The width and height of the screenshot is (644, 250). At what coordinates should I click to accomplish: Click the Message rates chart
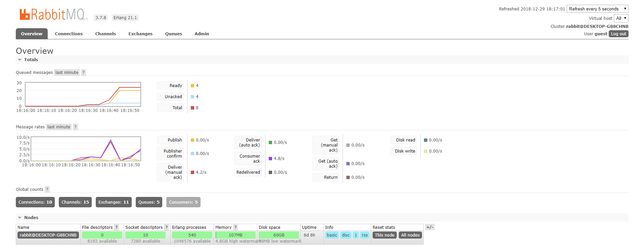(x=86, y=149)
